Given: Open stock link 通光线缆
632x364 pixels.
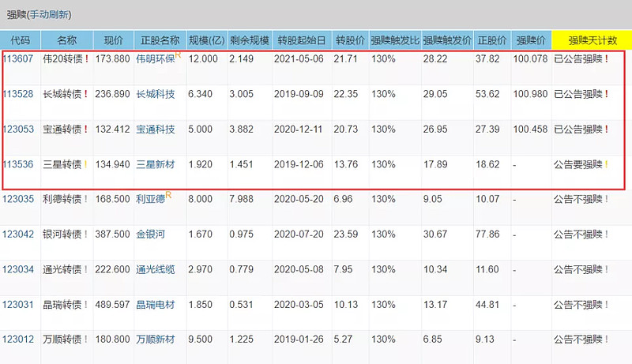Looking at the screenshot, I should tap(155, 269).
